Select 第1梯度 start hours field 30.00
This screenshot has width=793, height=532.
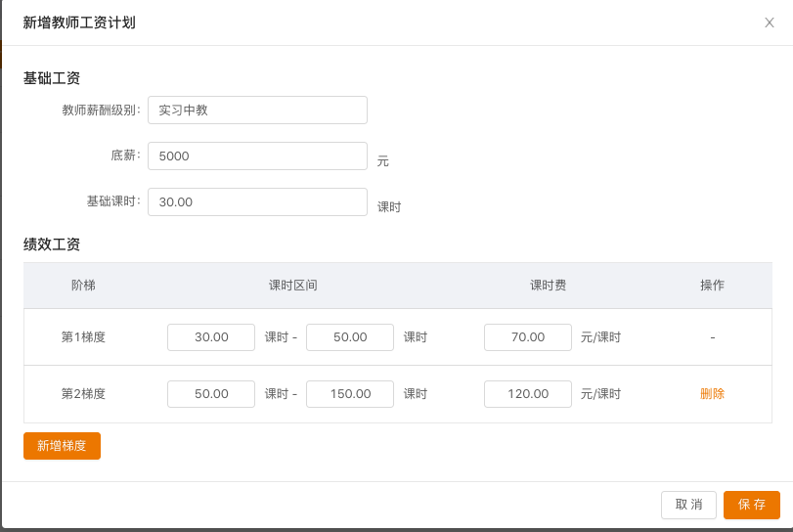pyautogui.click(x=211, y=337)
